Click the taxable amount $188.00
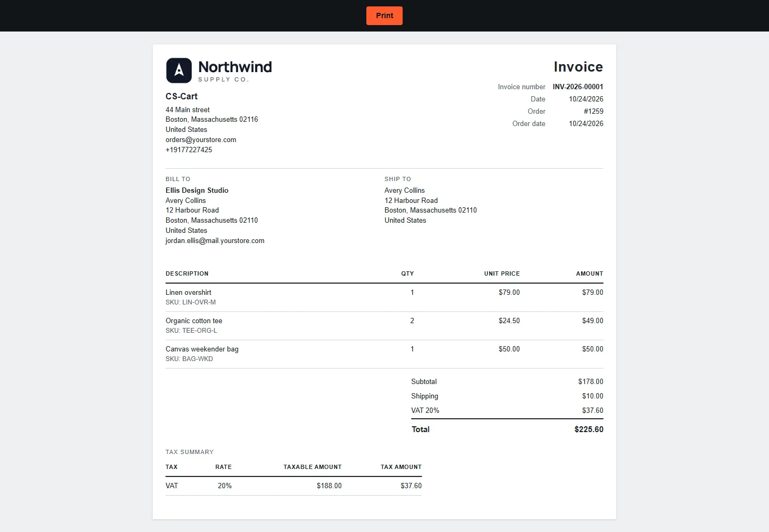This screenshot has width=769, height=532. (329, 486)
